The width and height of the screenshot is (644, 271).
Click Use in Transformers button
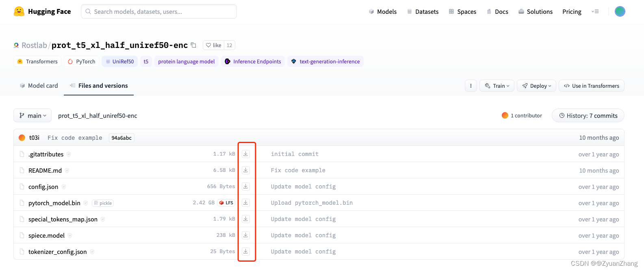592,86
